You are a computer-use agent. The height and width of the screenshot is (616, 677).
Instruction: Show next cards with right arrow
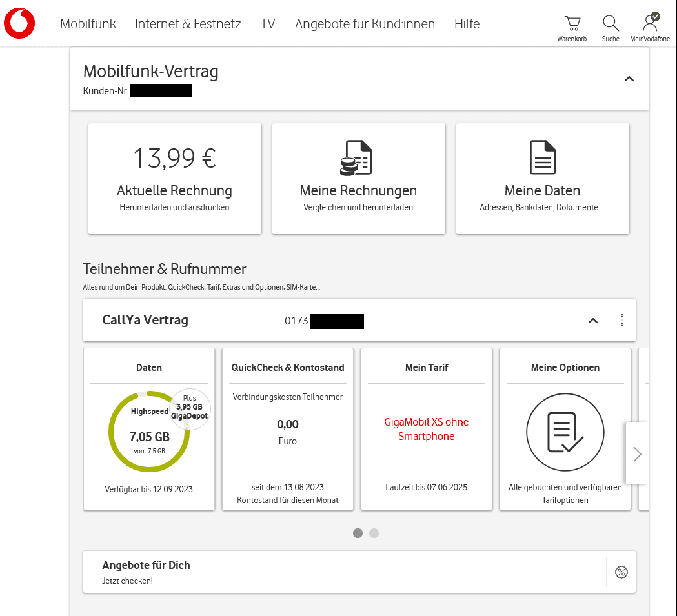637,453
